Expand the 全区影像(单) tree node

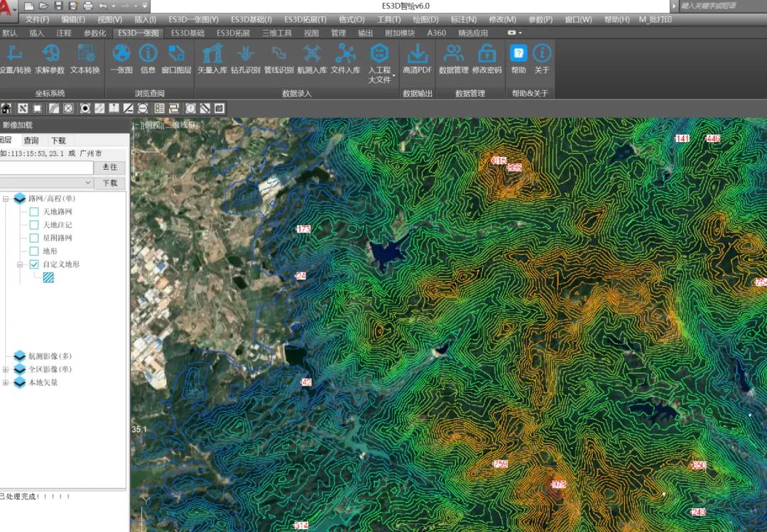click(x=6, y=369)
